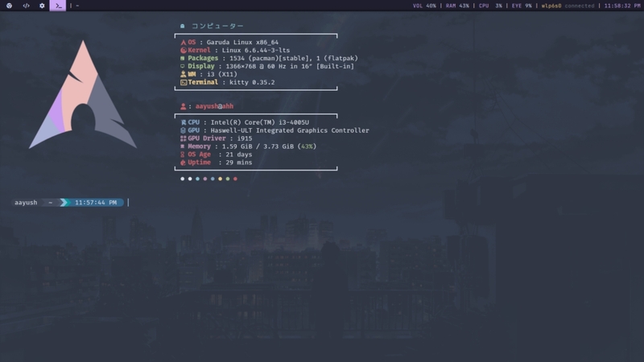Viewport: 644px width, 362px height.
Task: Click the OS Age hourglass icon
Action: (183, 154)
